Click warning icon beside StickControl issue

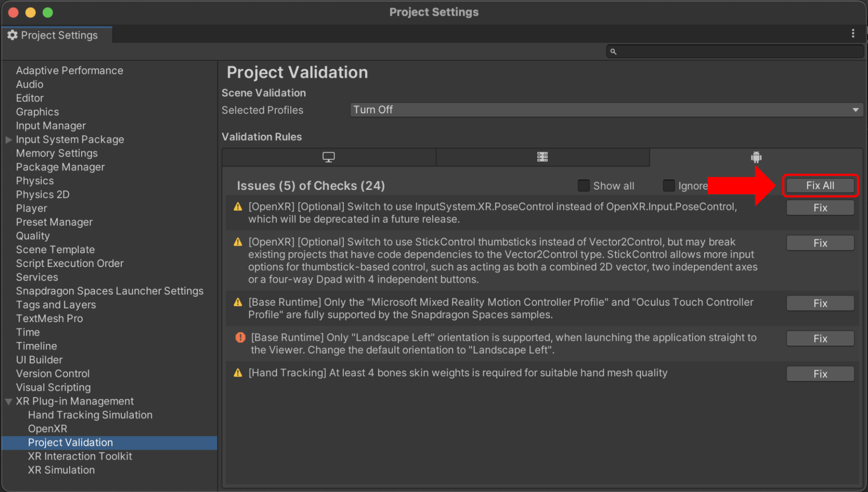238,242
